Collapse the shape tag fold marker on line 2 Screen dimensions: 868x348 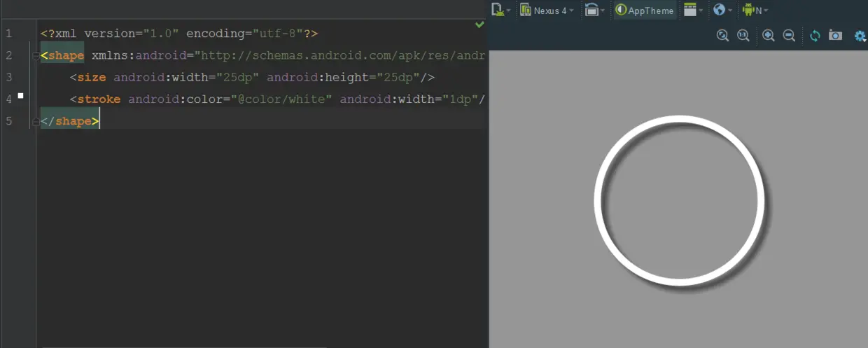click(35, 56)
